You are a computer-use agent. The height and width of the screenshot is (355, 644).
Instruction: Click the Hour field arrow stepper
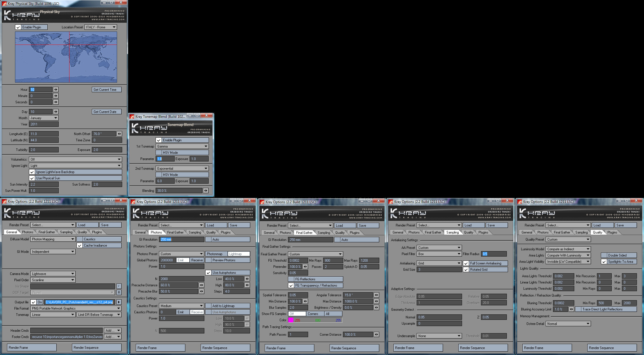[x=56, y=90]
